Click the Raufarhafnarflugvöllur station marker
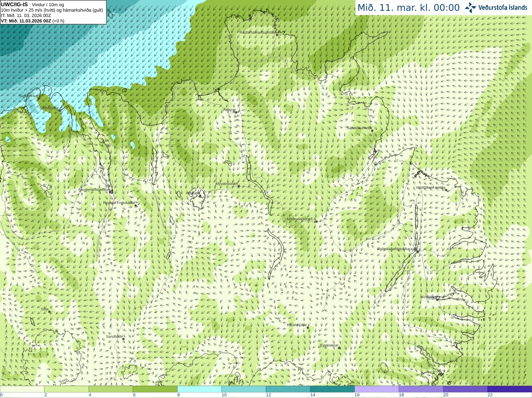 (277, 34)
